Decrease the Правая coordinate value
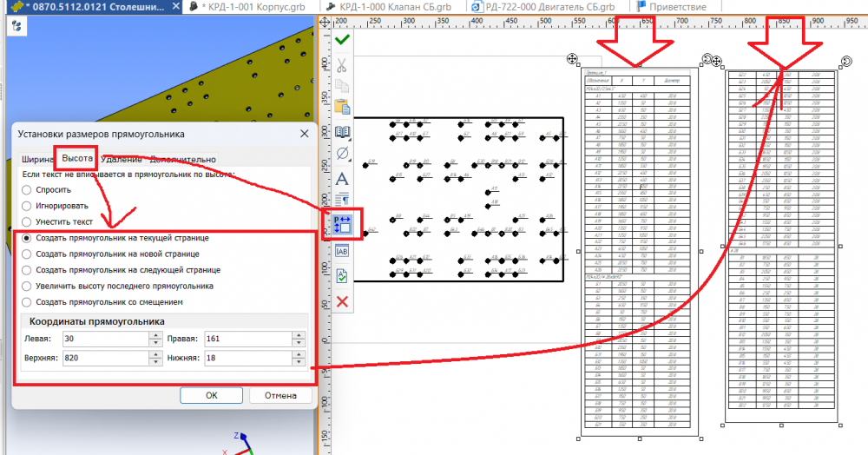Screen dimensions: 868x455 click(x=299, y=343)
